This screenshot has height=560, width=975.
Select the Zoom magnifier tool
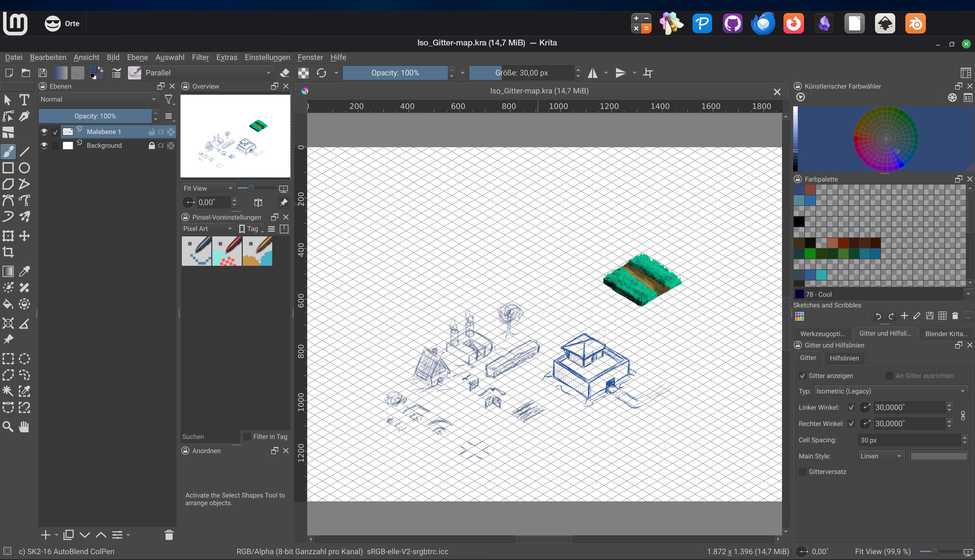(8, 426)
